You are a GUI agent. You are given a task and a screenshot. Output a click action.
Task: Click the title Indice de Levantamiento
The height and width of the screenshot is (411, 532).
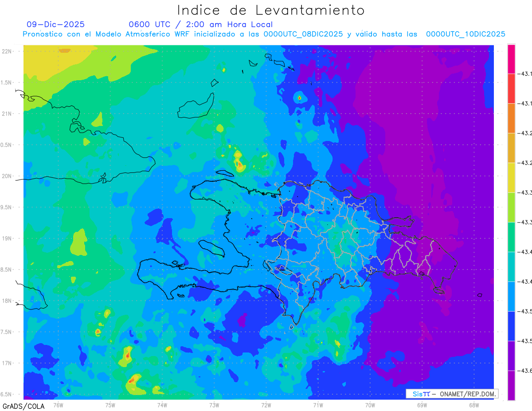[271, 10]
